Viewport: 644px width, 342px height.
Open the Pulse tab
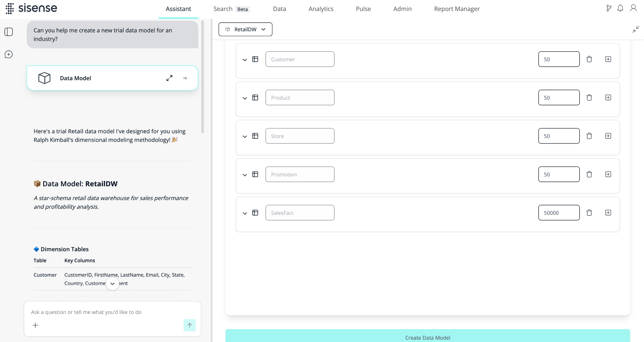coord(363,9)
